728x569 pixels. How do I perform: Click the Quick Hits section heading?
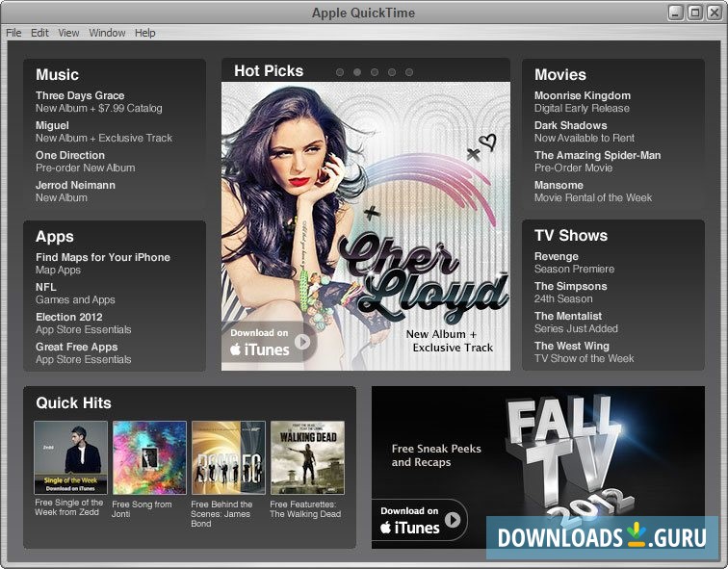73,402
